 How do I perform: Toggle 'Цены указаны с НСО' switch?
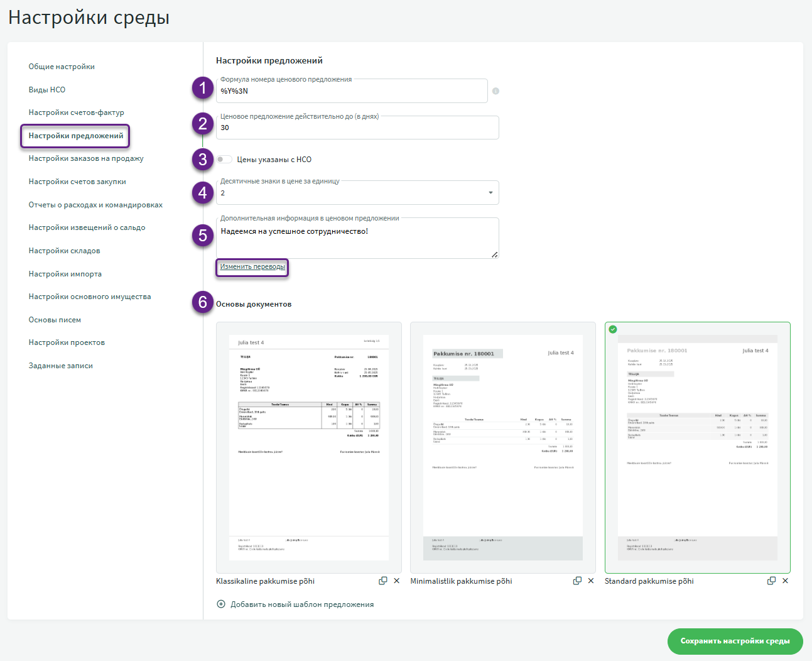pos(224,160)
